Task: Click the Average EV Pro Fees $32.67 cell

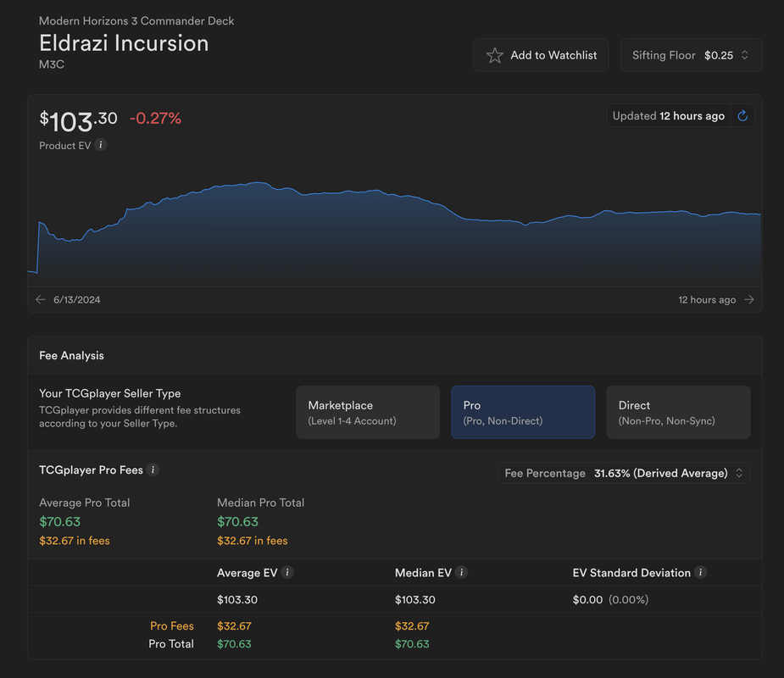Action: pos(234,626)
